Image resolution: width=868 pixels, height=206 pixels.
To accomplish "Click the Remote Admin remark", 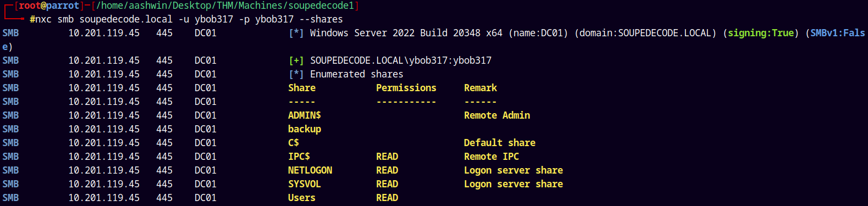I will [x=497, y=115].
